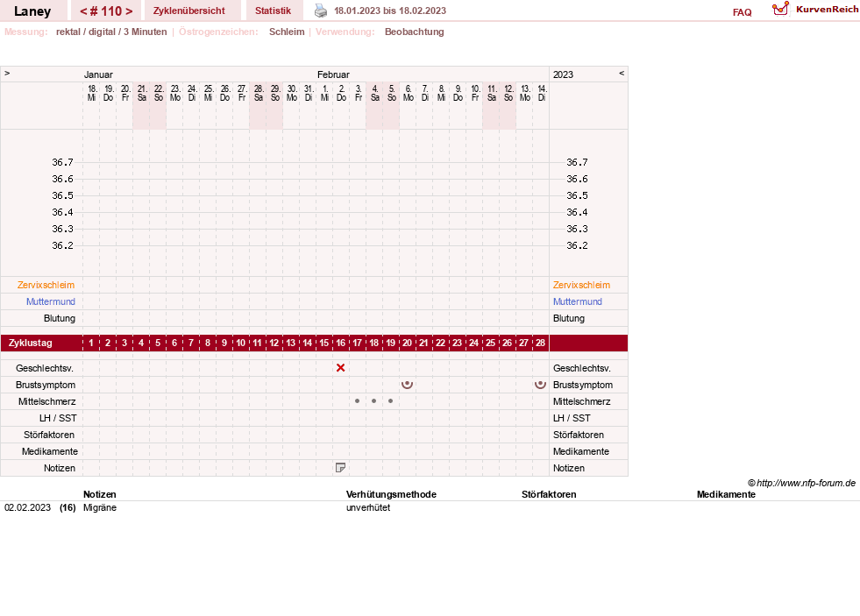Click the KurvenReich crown logo icon
Viewport: 860px width, 616px height.
click(780, 8)
